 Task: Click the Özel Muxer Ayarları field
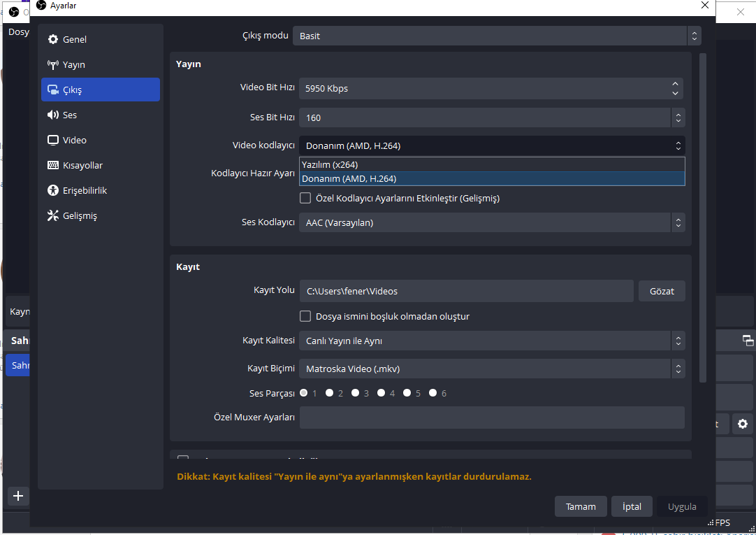point(492,418)
